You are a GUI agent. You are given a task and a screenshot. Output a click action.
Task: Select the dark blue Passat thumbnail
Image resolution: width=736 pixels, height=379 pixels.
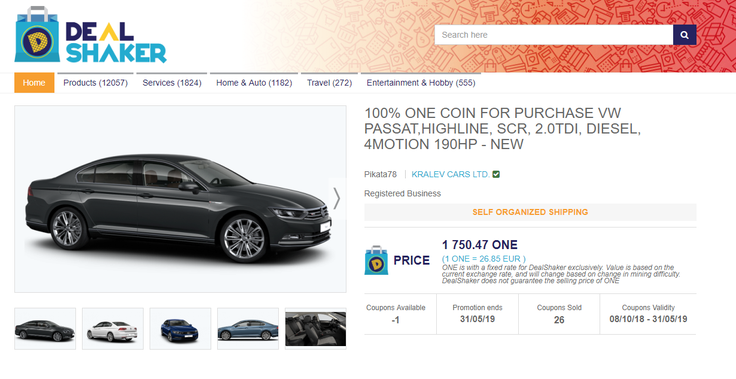click(180, 329)
